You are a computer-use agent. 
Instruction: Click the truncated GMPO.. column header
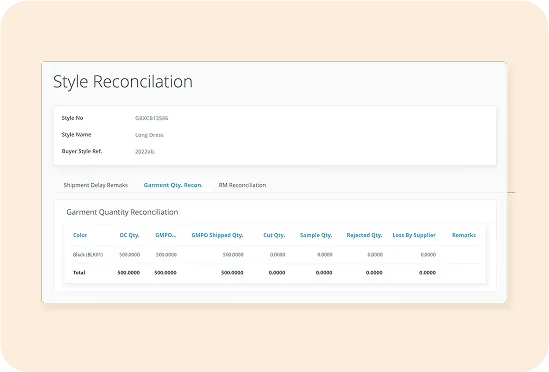click(166, 235)
